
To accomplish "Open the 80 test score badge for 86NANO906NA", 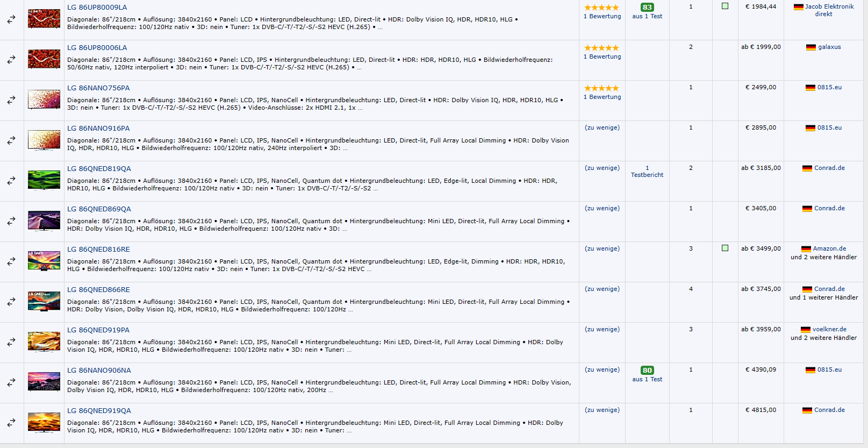I will 647,371.
